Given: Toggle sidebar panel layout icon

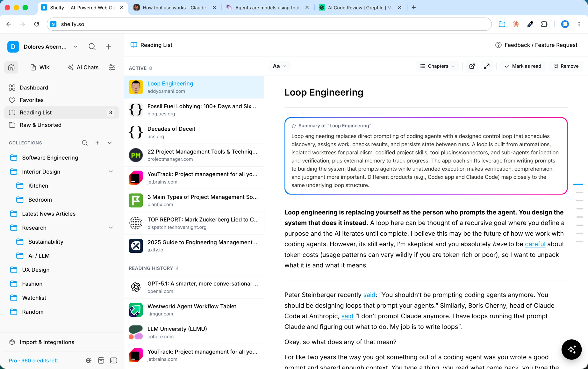Looking at the screenshot, I should tap(114, 360).
